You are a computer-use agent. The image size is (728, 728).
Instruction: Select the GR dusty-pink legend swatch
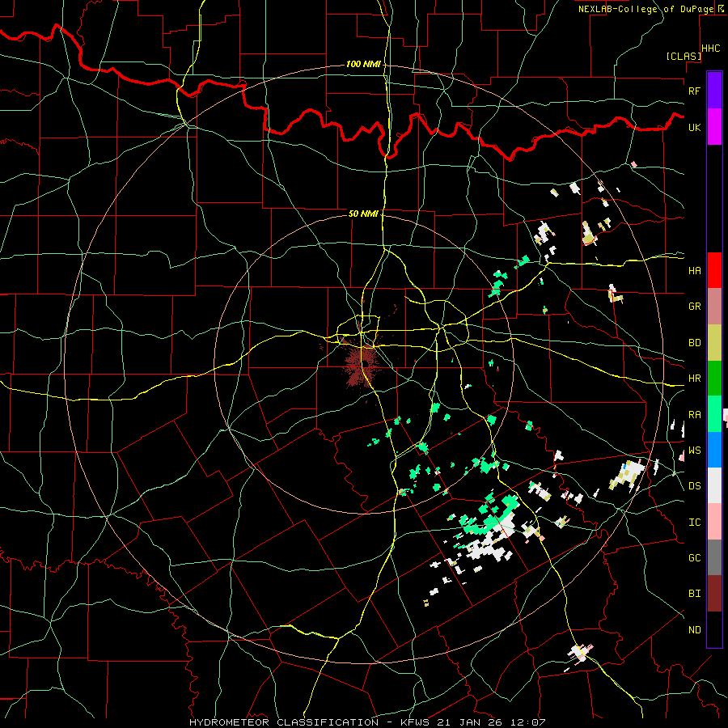pyautogui.click(x=714, y=307)
